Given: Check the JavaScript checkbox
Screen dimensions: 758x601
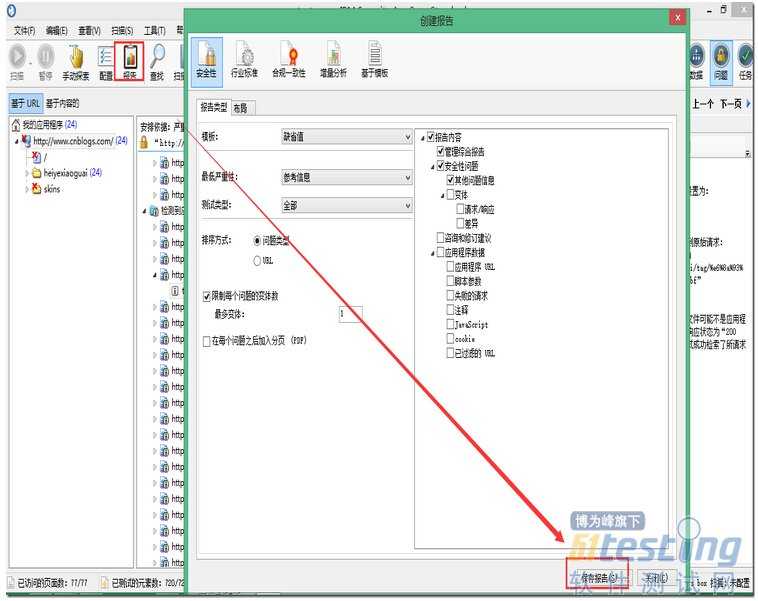Looking at the screenshot, I should coord(450,324).
